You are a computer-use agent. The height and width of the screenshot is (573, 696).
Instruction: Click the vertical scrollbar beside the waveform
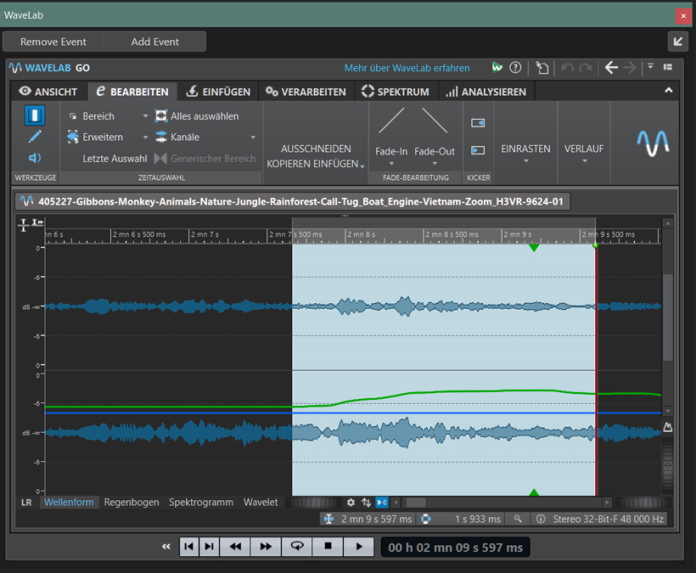coord(668,317)
